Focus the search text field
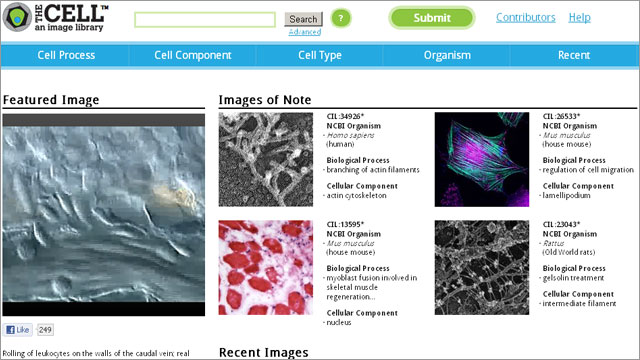Image resolution: width=640 pixels, height=360 pixels. point(205,20)
